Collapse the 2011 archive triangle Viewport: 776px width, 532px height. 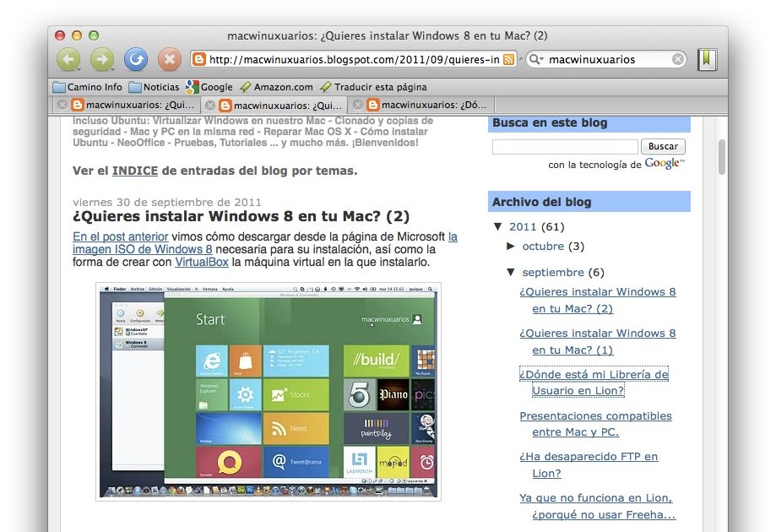point(498,226)
